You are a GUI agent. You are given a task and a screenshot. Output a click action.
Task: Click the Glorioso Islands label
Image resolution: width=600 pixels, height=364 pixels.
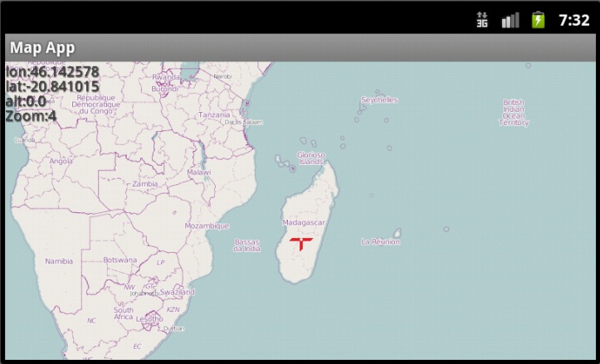point(311,158)
